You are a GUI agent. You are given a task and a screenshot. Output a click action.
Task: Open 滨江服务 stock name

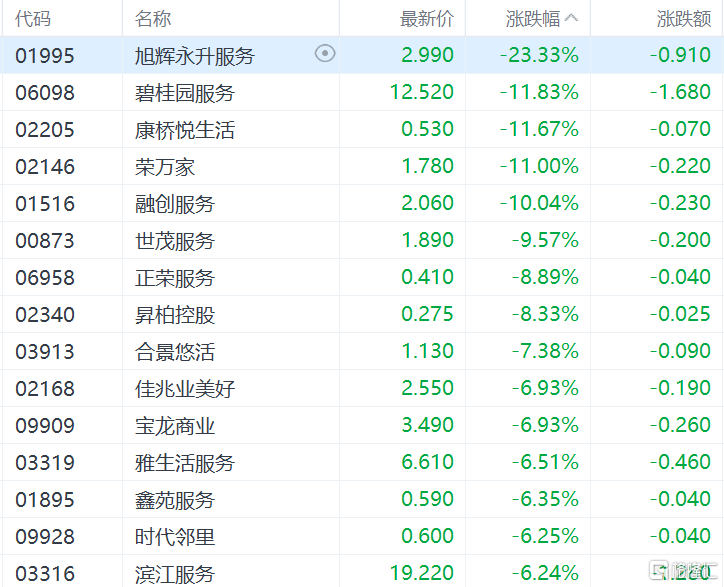175,574
